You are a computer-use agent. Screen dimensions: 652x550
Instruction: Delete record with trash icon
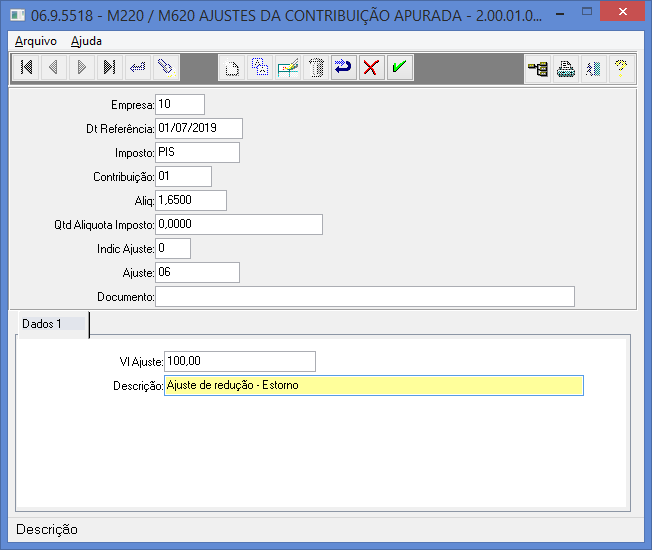click(316, 67)
